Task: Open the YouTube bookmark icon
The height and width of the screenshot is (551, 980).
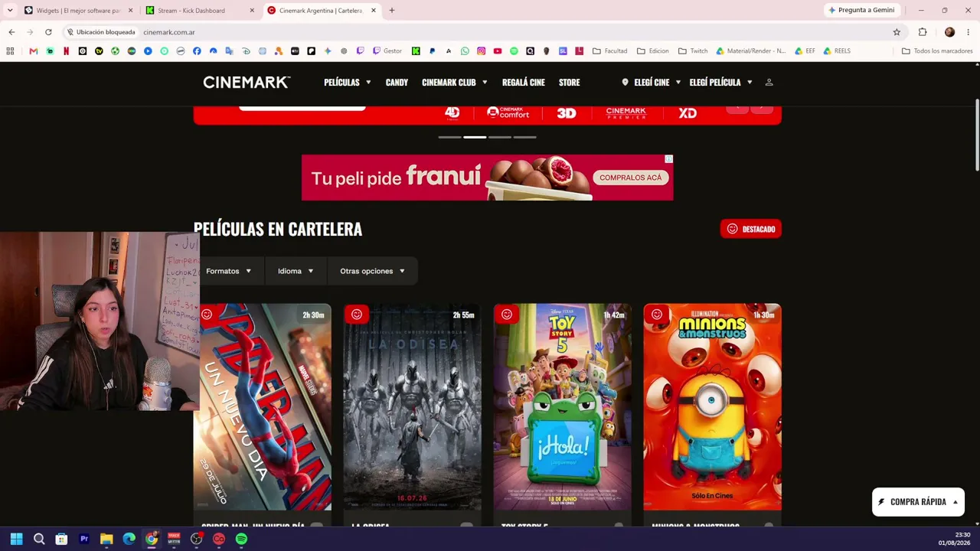Action: pos(498,51)
